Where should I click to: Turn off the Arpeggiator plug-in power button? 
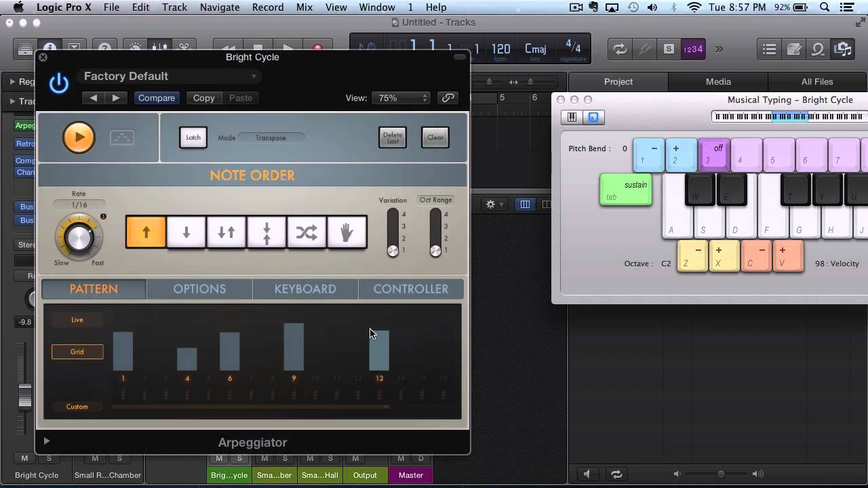pyautogui.click(x=59, y=83)
